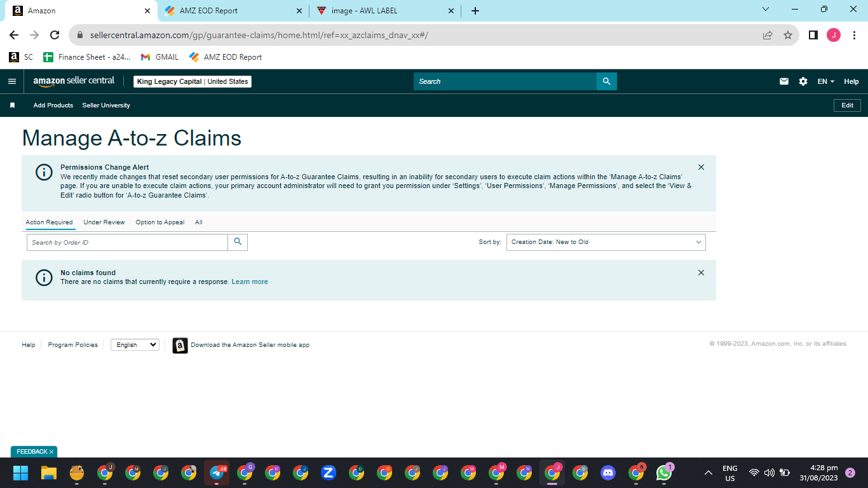
Task: Open the ENG US keyboard language indicator
Action: [x=730, y=473]
